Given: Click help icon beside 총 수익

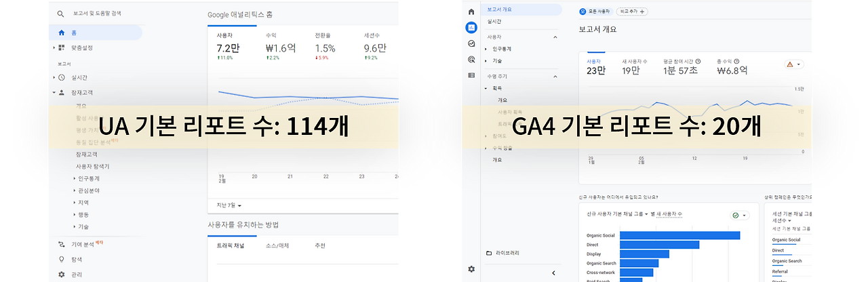Looking at the screenshot, I should [x=736, y=61].
